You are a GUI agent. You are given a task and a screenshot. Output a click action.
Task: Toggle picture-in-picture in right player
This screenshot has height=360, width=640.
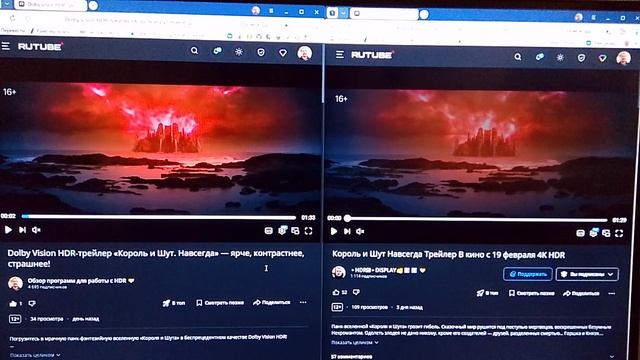pos(606,233)
